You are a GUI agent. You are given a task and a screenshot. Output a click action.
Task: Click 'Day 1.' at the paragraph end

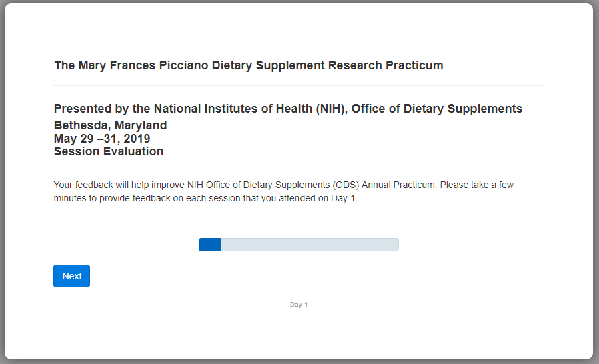344,198
